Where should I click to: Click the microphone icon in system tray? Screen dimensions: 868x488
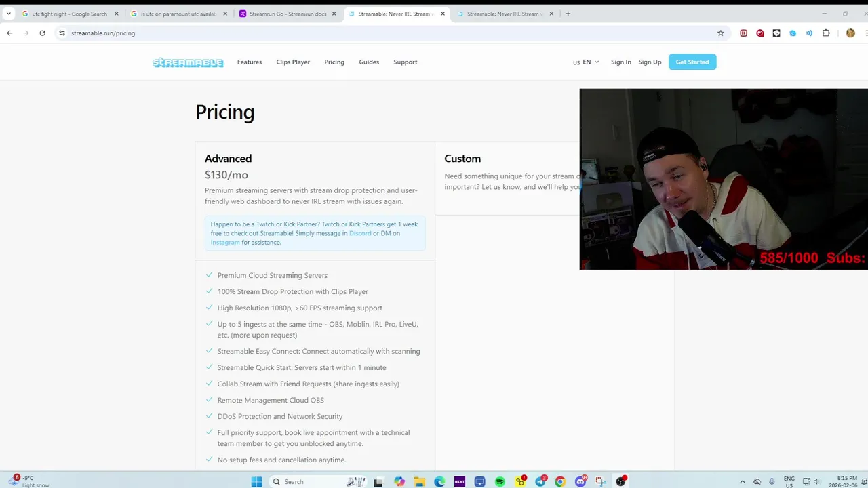772,481
